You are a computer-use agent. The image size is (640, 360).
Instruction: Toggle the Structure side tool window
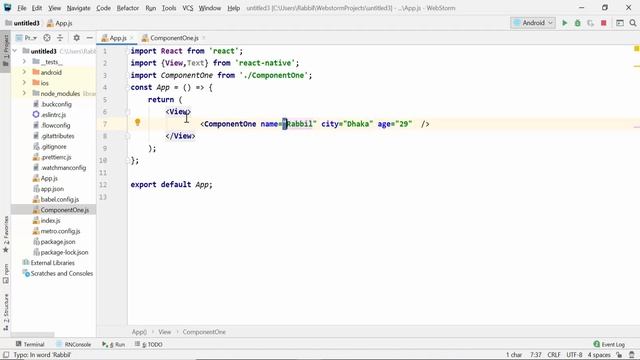(x=6, y=313)
